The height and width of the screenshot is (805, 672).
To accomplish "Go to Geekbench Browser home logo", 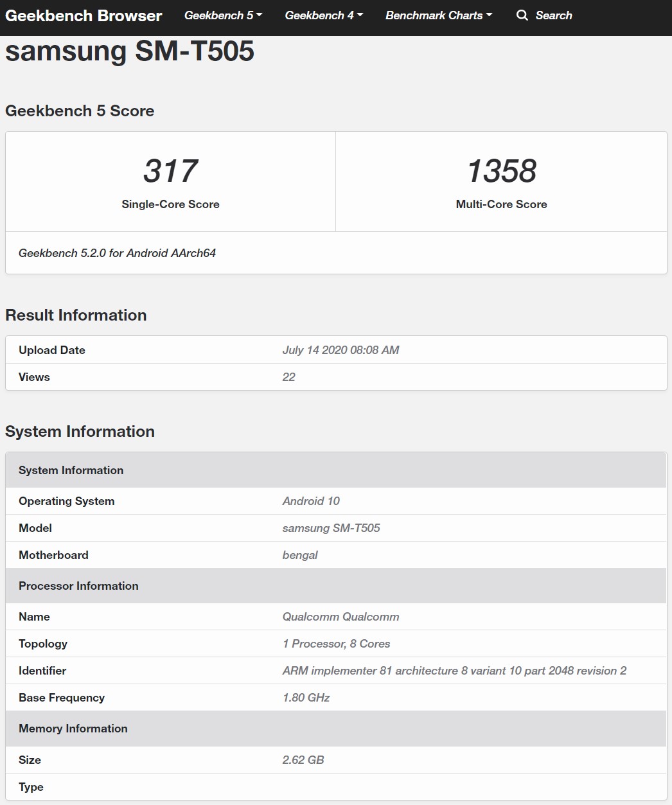I will pos(84,15).
